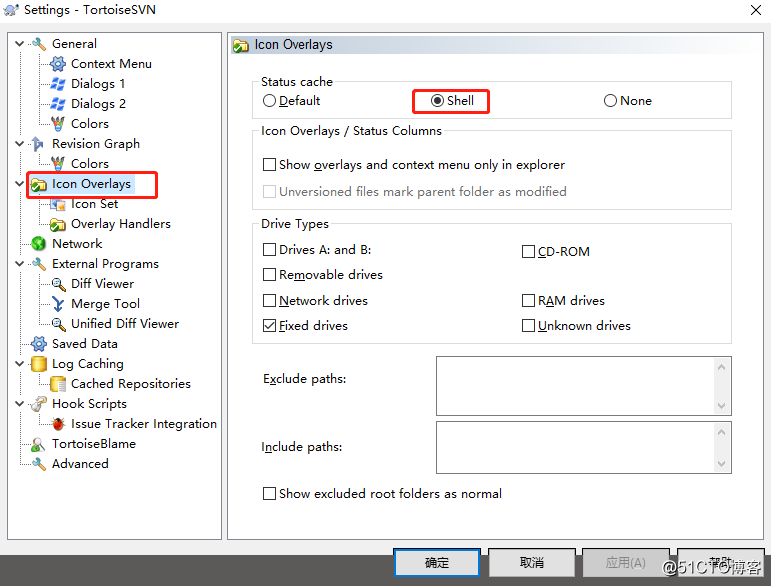
Task: Toggle the Drives A: and B: checkbox
Action: pyautogui.click(x=269, y=250)
